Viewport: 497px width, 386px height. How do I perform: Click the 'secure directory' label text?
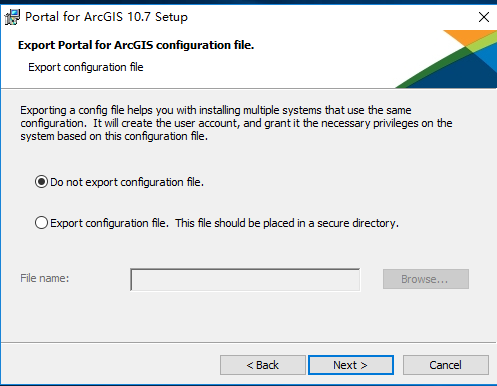pyautogui.click(x=358, y=223)
